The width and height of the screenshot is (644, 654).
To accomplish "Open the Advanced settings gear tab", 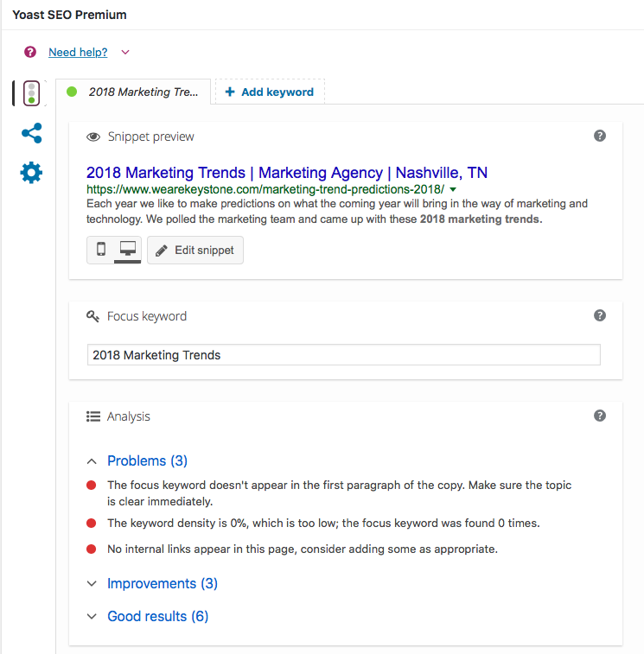I will point(31,173).
